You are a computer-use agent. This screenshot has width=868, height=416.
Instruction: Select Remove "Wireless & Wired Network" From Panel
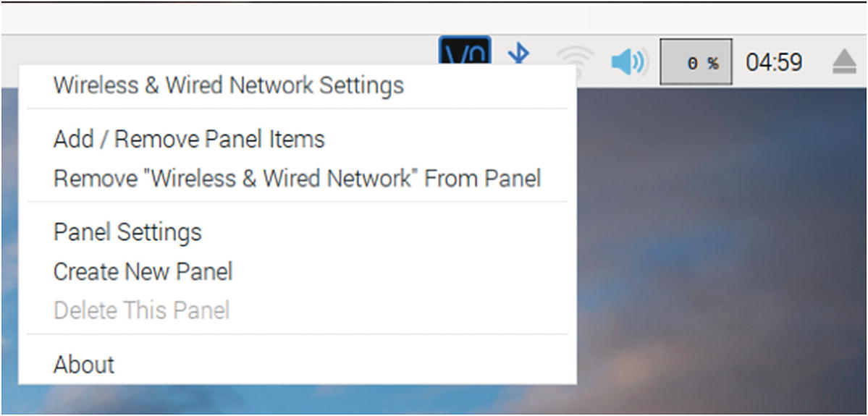click(297, 178)
